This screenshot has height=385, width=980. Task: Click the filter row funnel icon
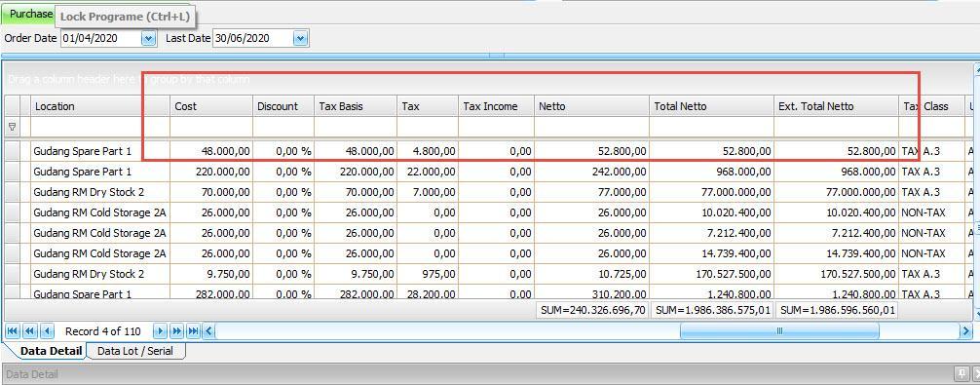coord(12,127)
